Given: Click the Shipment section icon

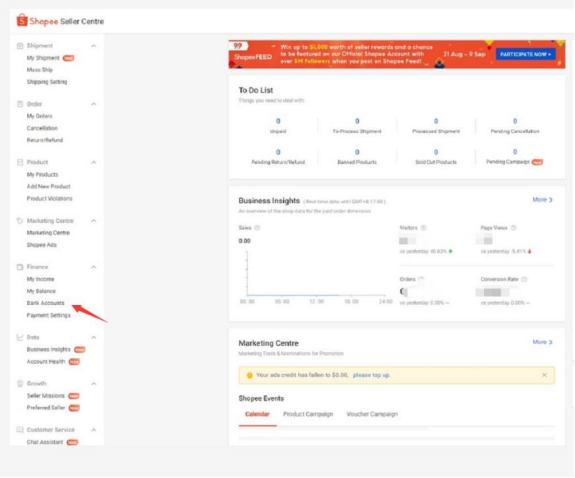Looking at the screenshot, I should point(20,46).
